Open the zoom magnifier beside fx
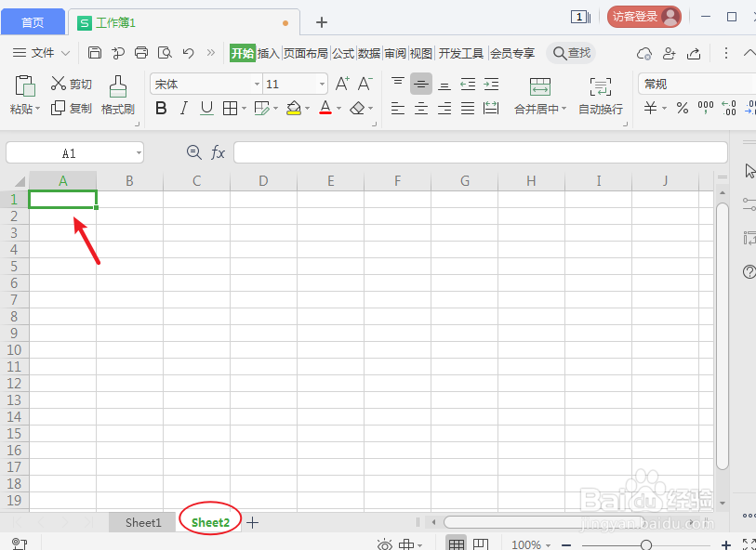Image resolution: width=756 pixels, height=550 pixels. [x=194, y=153]
